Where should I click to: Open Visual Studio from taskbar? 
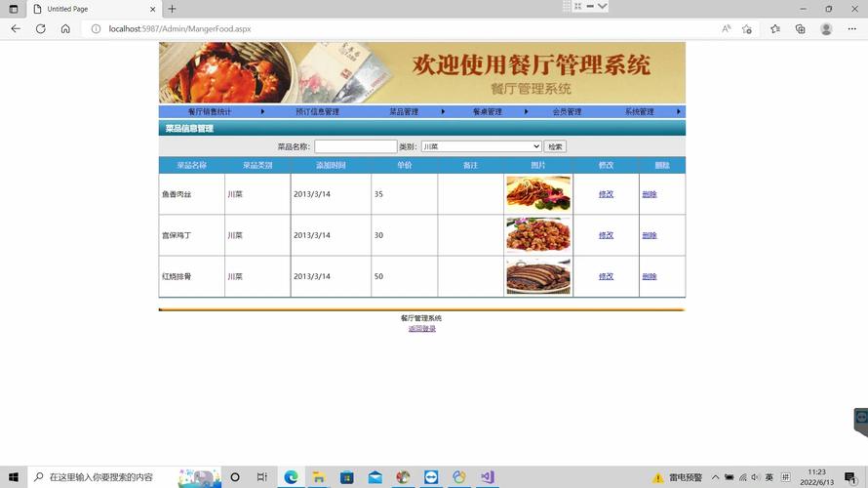point(487,477)
